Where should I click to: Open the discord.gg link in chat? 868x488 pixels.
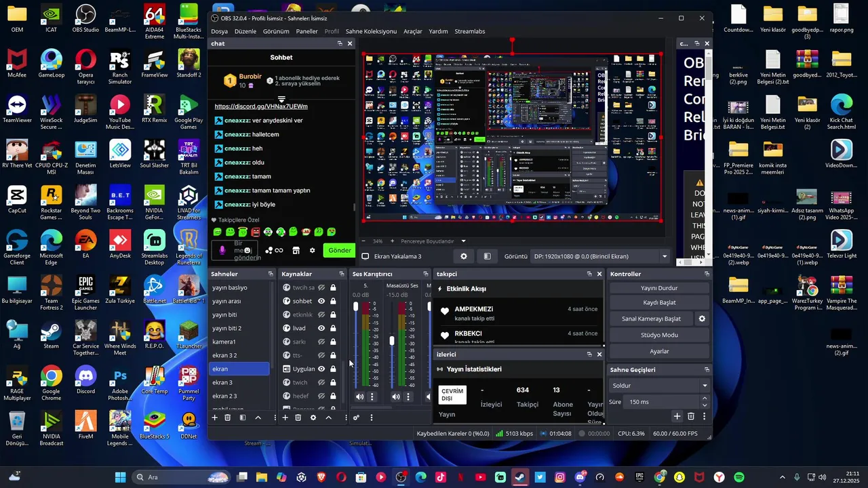[x=261, y=106]
